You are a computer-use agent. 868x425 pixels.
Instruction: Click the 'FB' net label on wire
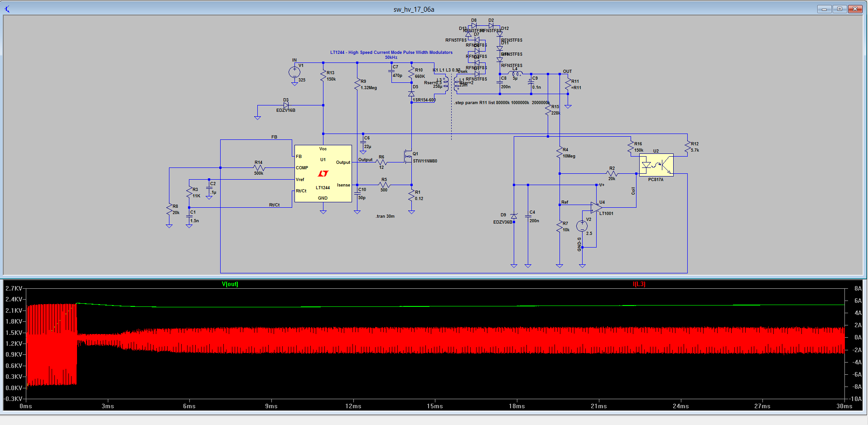click(x=274, y=137)
